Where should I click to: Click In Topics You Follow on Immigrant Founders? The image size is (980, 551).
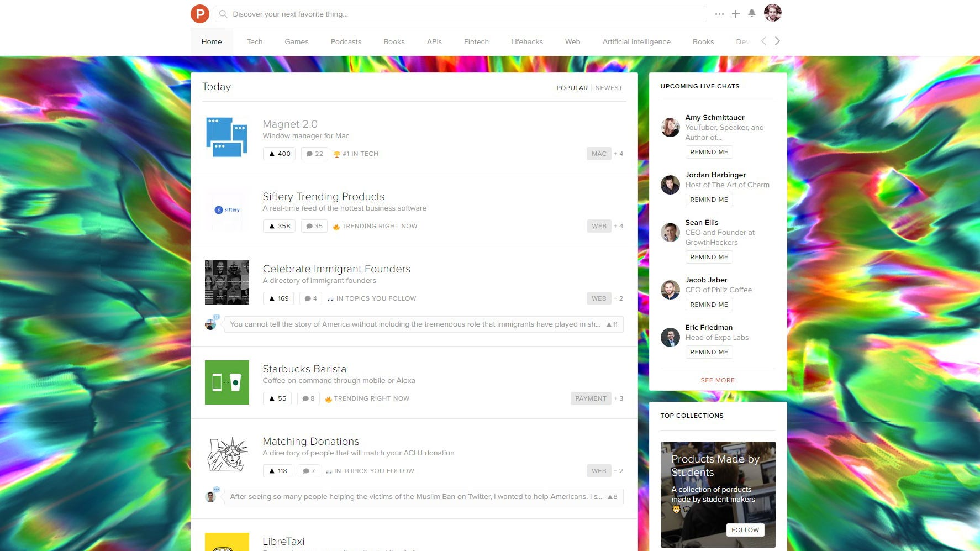(371, 298)
